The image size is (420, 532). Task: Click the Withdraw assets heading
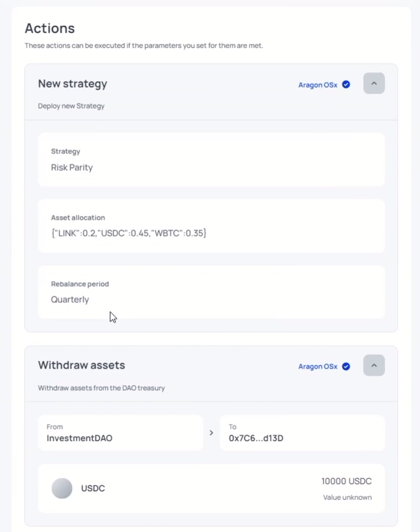coord(81,365)
